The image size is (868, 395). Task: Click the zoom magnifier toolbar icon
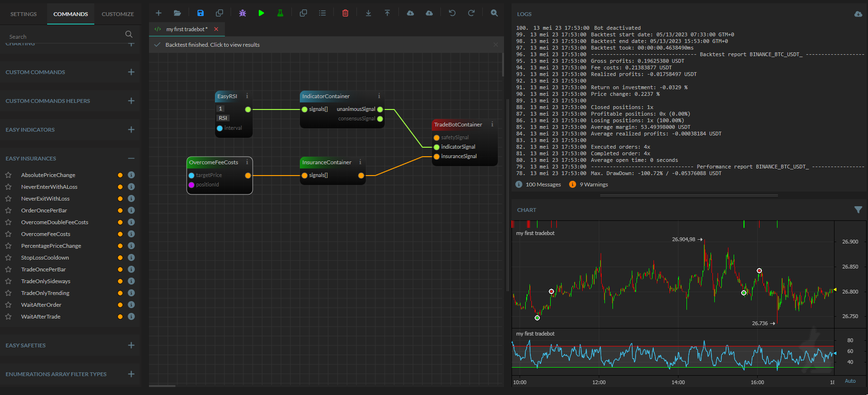[494, 13]
